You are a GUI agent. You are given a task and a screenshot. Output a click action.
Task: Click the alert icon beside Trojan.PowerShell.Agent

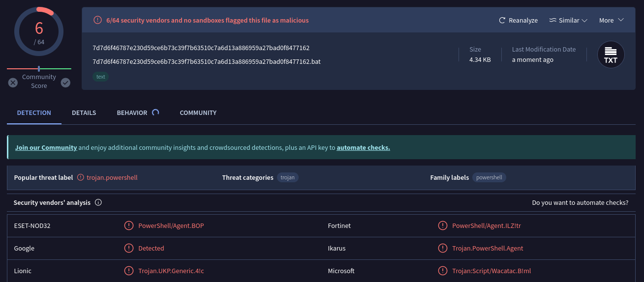(x=443, y=248)
